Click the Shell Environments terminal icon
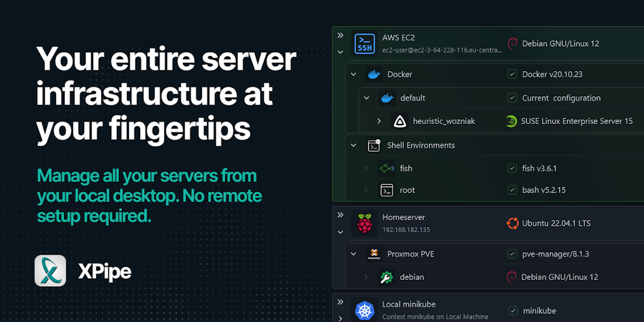This screenshot has width=644, height=322. (374, 145)
